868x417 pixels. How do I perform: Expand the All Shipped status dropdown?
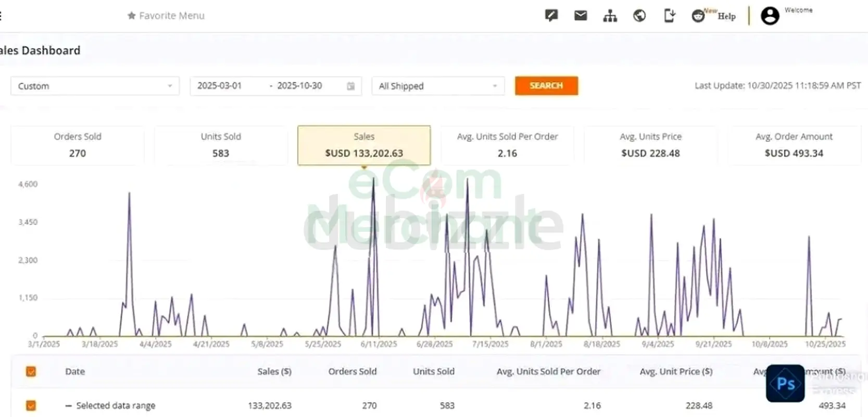pos(437,86)
